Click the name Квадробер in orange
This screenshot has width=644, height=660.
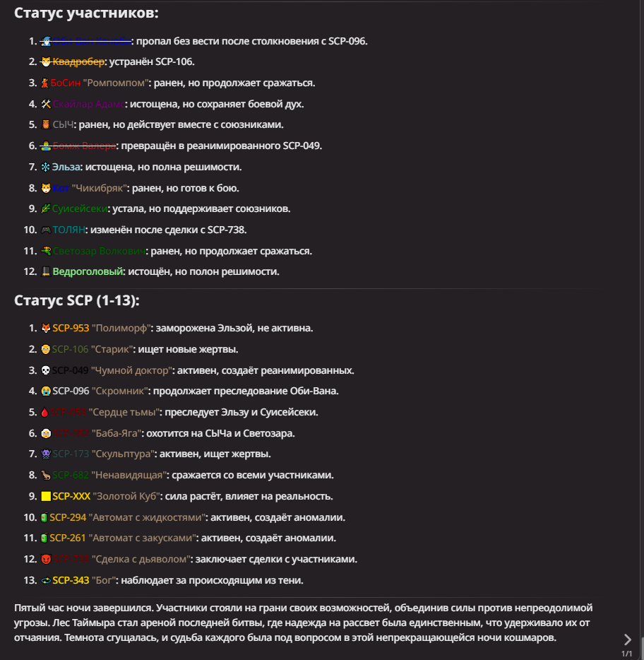tap(79, 62)
